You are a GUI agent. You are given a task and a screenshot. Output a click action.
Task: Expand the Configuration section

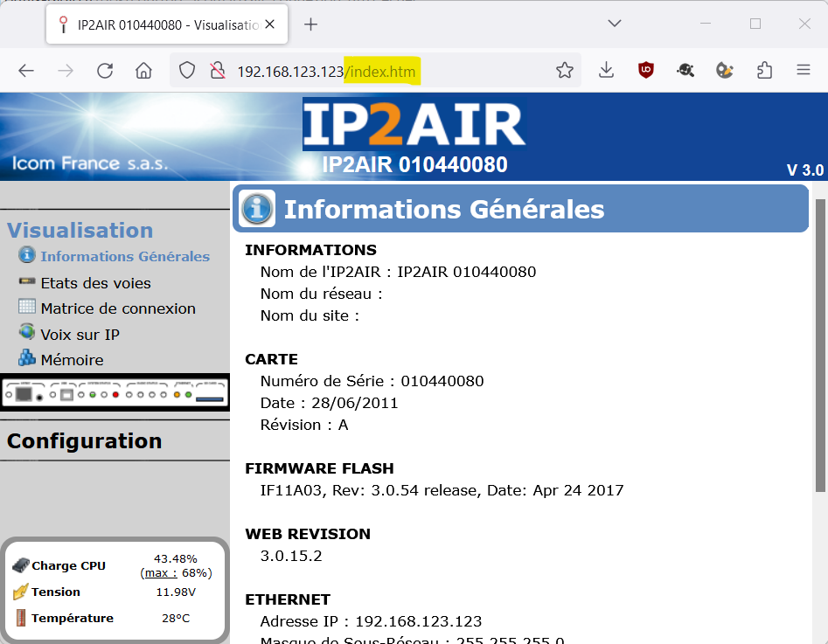point(84,441)
